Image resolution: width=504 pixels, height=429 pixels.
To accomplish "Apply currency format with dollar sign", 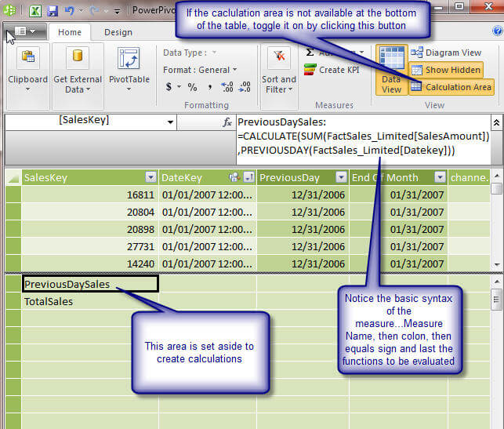I will pyautogui.click(x=169, y=87).
